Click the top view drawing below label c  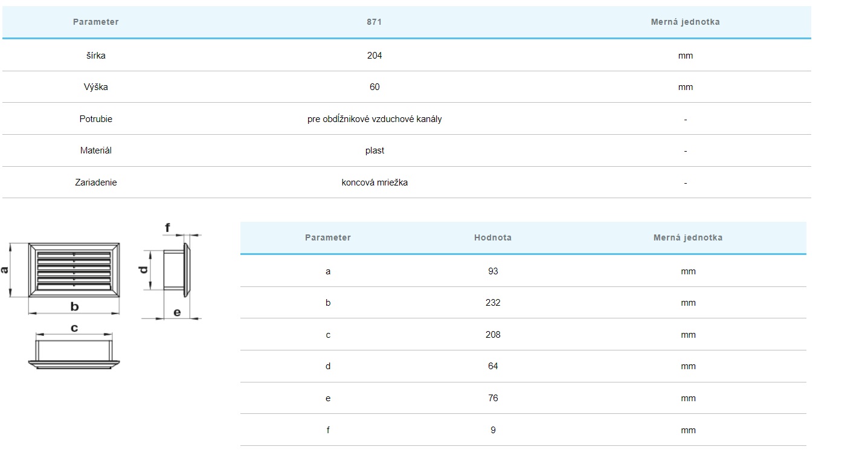click(74, 353)
